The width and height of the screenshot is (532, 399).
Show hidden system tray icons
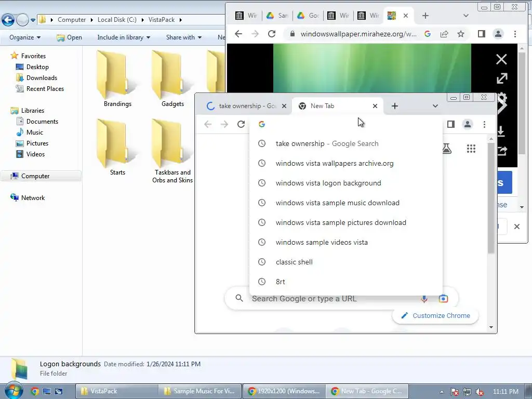click(442, 392)
